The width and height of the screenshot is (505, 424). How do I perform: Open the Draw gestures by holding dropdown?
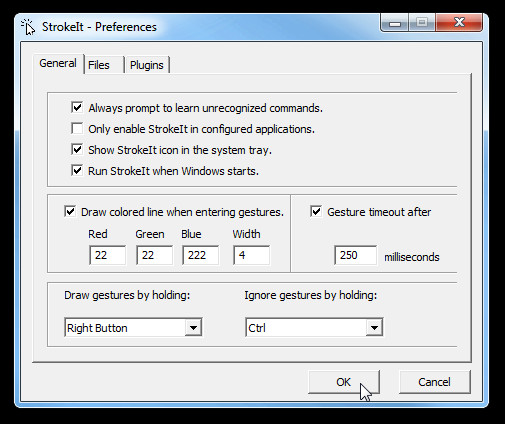[193, 328]
